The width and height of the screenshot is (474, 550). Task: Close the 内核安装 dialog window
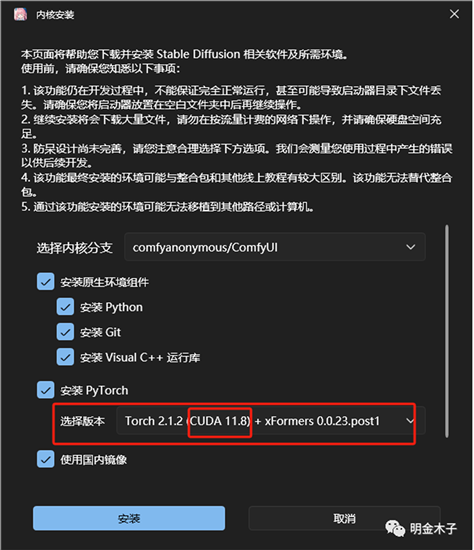454,14
